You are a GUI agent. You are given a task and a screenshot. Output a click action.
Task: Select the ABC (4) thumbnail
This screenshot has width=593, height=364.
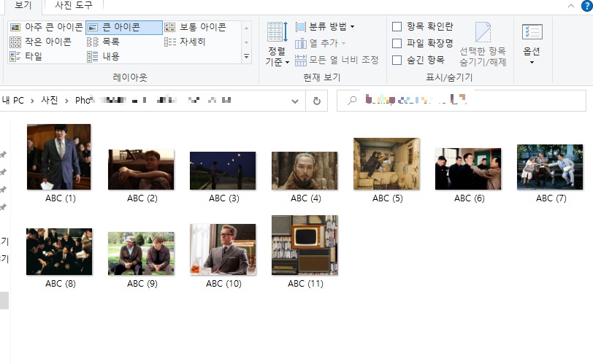click(305, 171)
